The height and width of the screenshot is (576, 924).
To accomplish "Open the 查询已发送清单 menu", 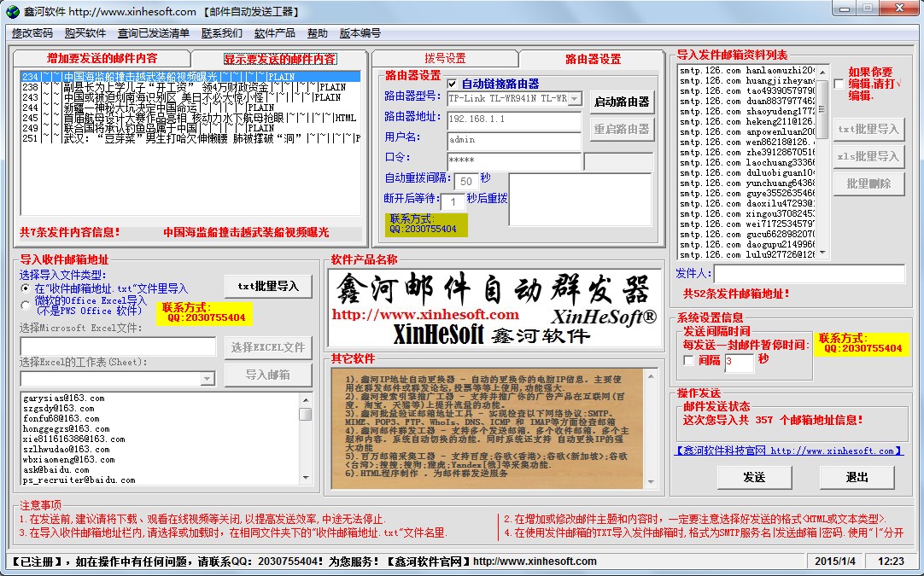I will tap(154, 33).
